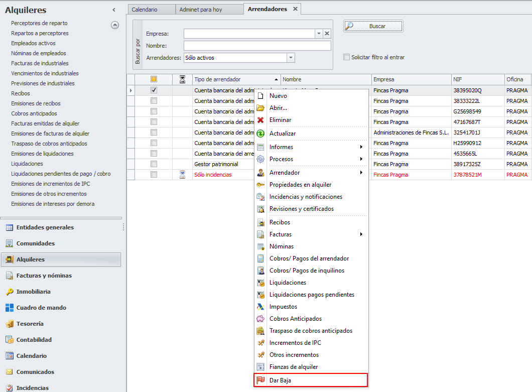The width and height of the screenshot is (532, 392).
Task: Enable Solicitar filtro al entrar checkbox
Action: (x=346, y=57)
